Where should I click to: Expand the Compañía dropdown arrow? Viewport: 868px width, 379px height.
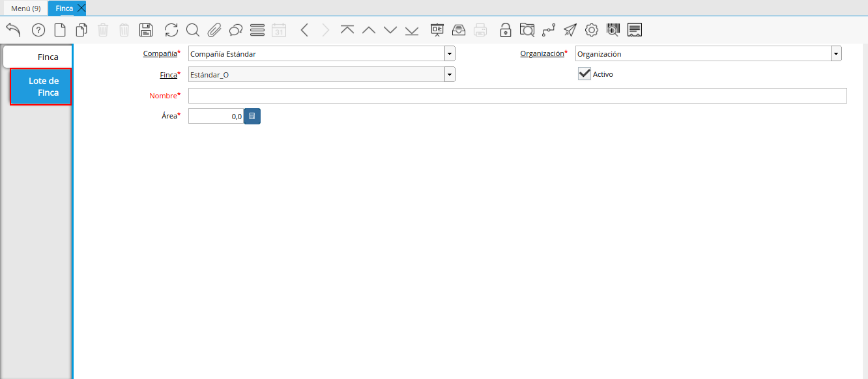pyautogui.click(x=450, y=53)
